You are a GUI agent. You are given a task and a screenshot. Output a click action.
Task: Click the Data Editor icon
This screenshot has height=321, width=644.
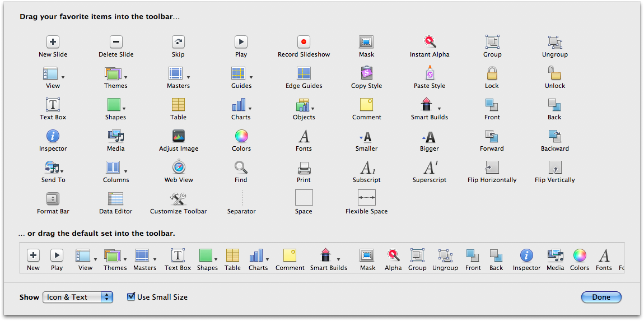(x=116, y=199)
